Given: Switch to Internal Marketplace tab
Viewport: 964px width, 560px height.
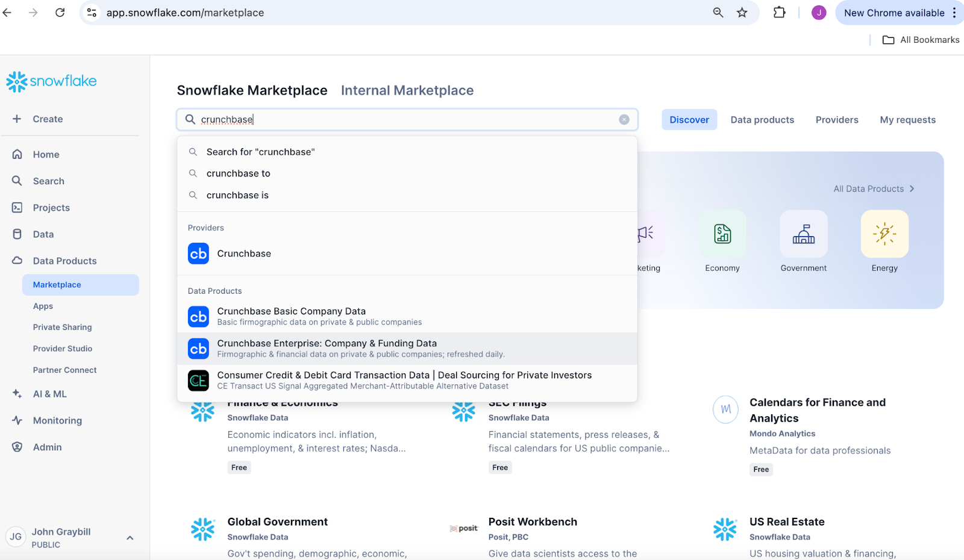Looking at the screenshot, I should tap(407, 90).
